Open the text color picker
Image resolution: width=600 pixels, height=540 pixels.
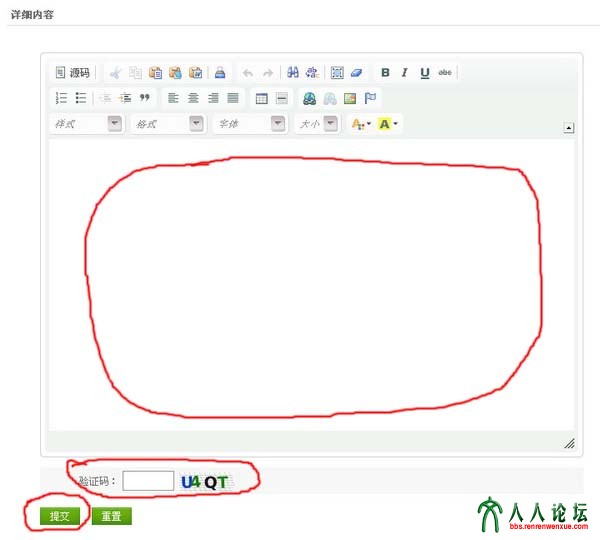[x=359, y=124]
